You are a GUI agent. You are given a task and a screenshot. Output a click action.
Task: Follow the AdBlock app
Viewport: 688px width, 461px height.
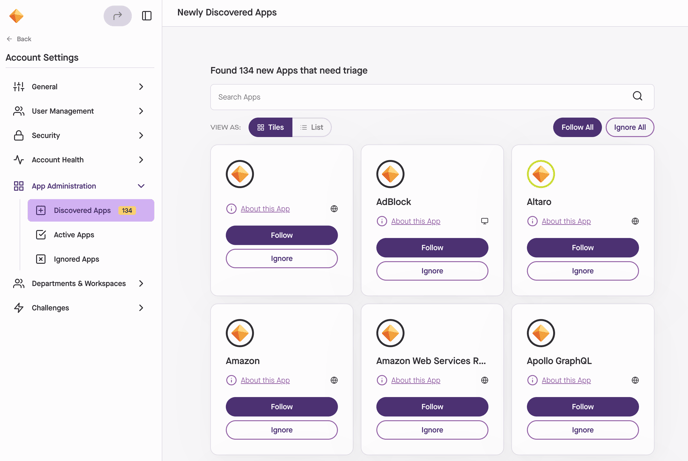pyautogui.click(x=432, y=247)
